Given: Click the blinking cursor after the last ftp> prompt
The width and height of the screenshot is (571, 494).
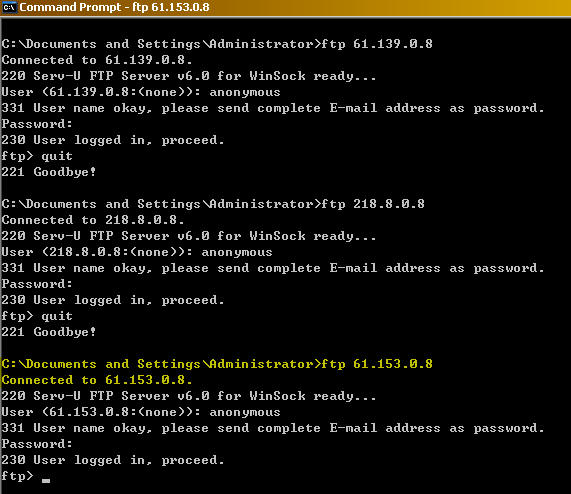Looking at the screenshot, I should coord(46,481).
